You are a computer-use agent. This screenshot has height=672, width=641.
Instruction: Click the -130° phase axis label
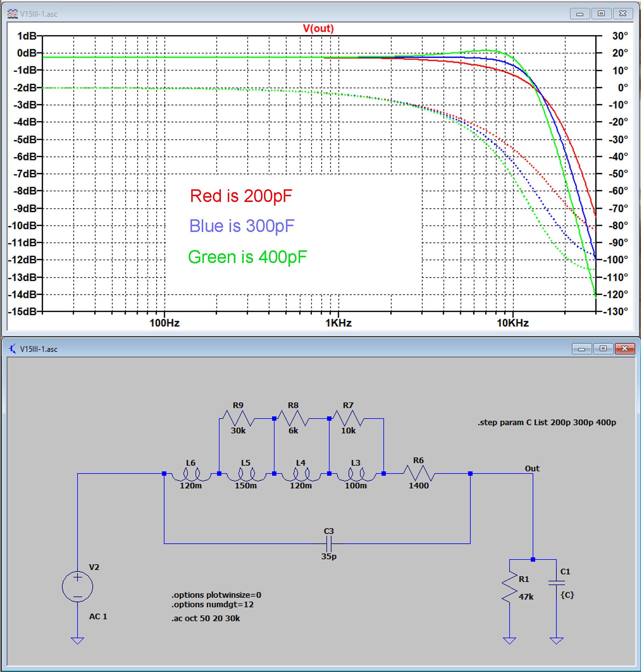pos(616,311)
